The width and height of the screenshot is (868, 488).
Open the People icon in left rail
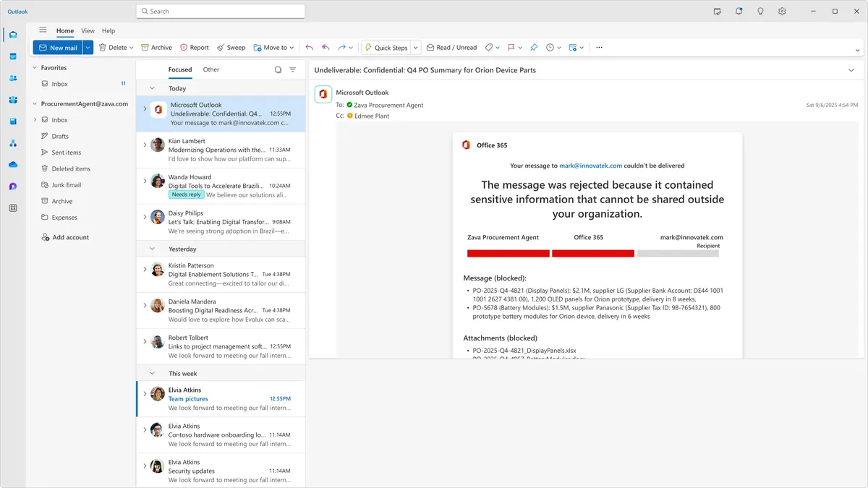pos(13,78)
